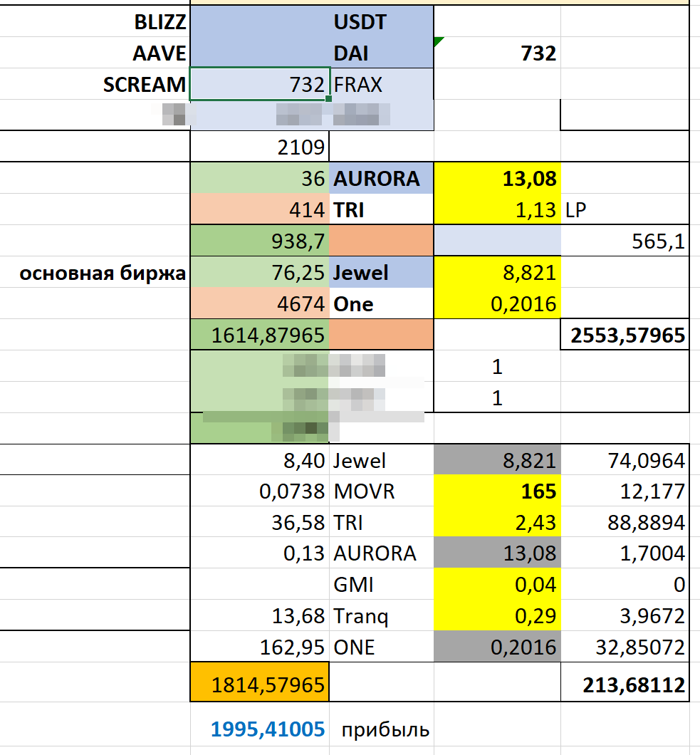700x755 pixels.
Task: Click the SCREAM label cell
Action: click(95, 84)
